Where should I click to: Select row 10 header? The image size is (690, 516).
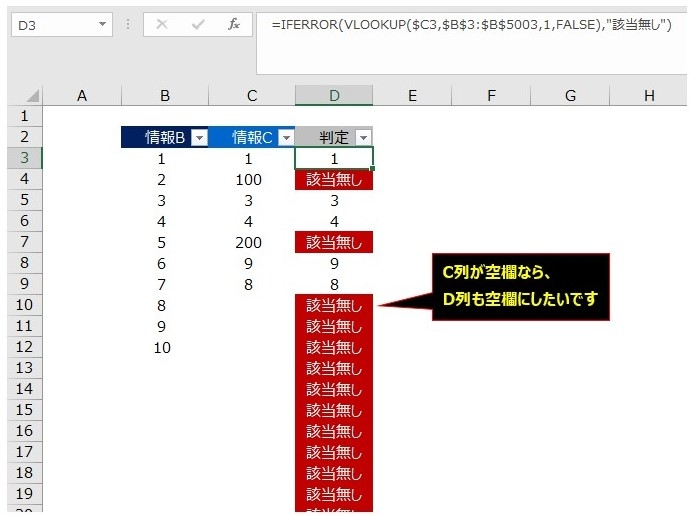24,305
